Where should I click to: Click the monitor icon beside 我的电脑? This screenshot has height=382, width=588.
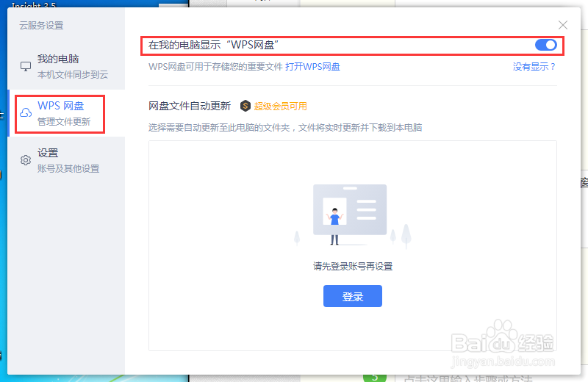click(26, 67)
